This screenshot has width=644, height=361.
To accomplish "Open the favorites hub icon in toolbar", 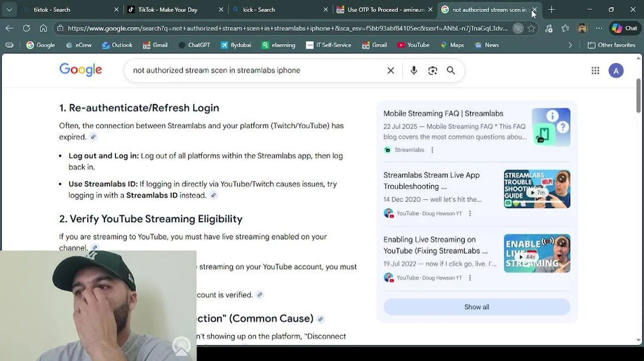I will click(x=565, y=29).
